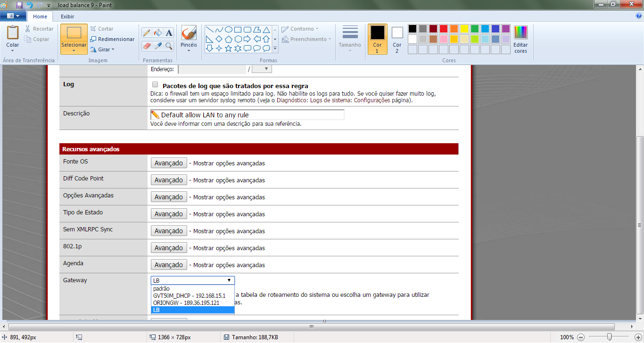Click the Redimensionar resize button
Screen dimensions: 644x343
coord(112,39)
